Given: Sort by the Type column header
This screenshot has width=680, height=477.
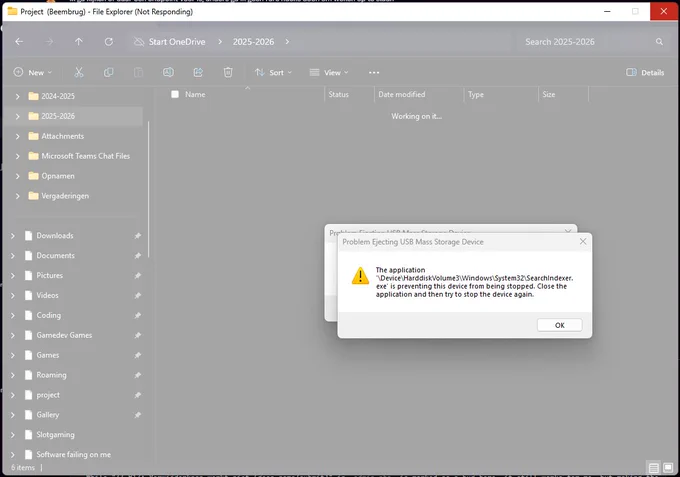Looking at the screenshot, I should coord(476,94).
